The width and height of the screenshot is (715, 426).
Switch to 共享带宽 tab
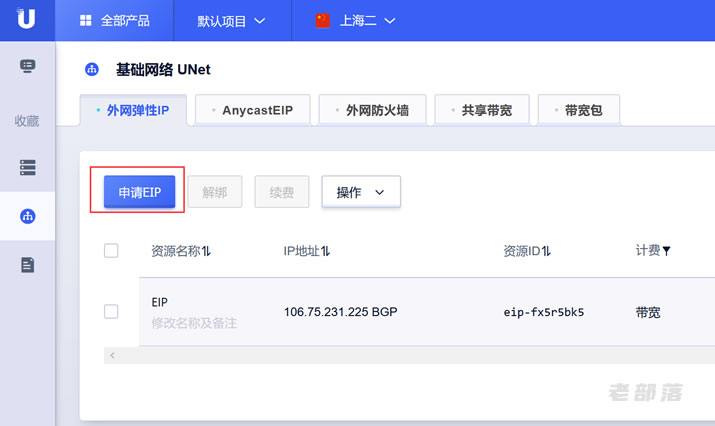pos(482,110)
